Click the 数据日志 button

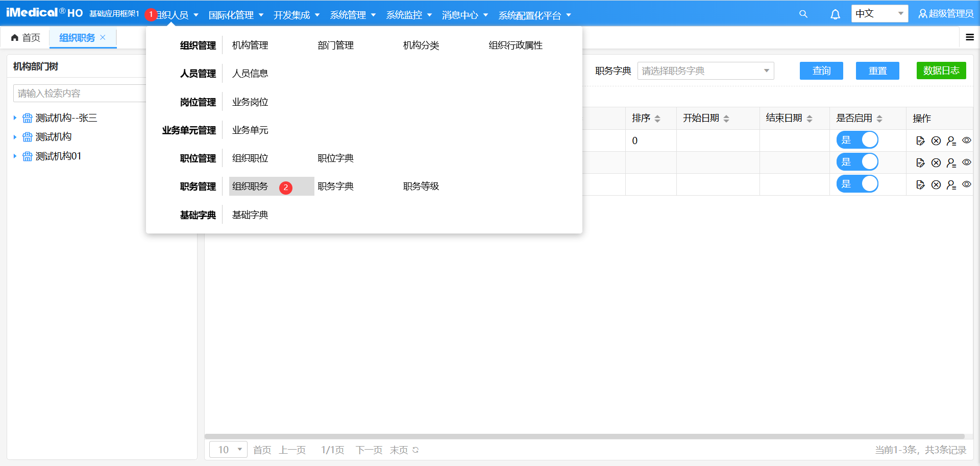pos(941,71)
